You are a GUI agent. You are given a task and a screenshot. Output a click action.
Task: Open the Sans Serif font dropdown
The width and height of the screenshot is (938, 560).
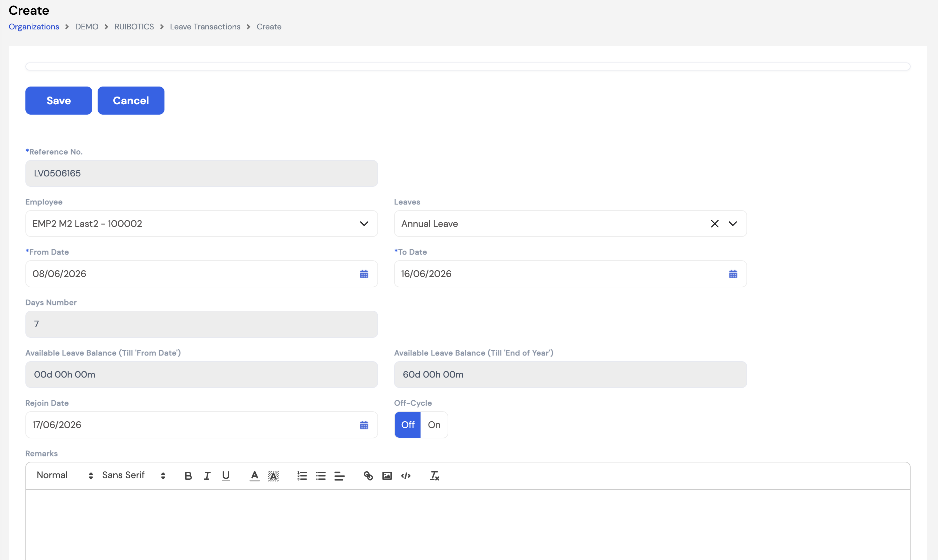(x=134, y=475)
